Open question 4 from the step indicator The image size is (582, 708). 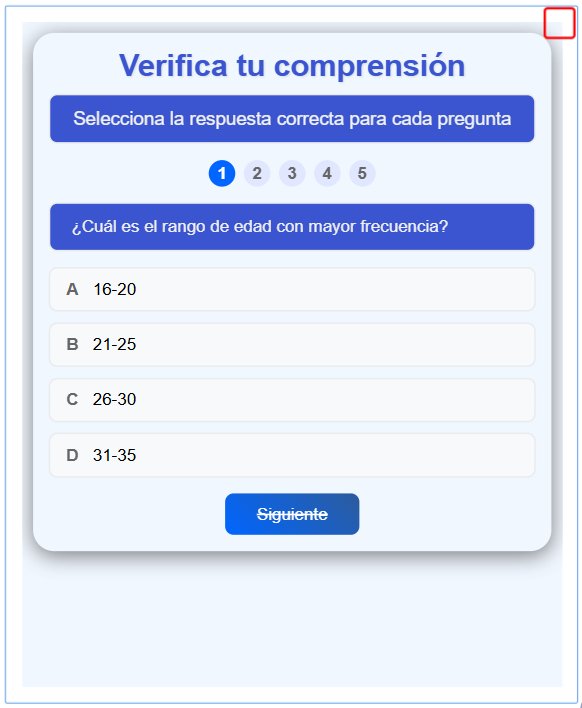tap(327, 173)
